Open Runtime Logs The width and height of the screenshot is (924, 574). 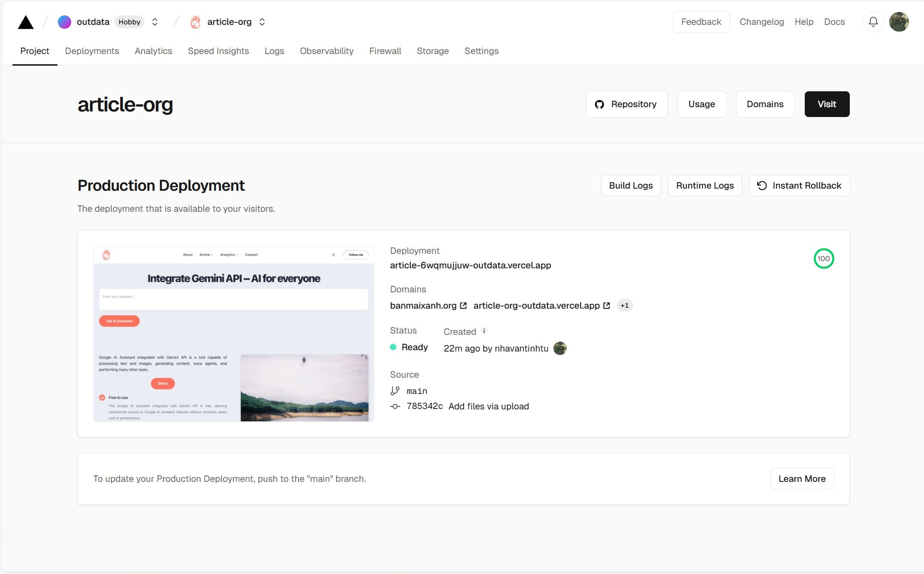705,186
